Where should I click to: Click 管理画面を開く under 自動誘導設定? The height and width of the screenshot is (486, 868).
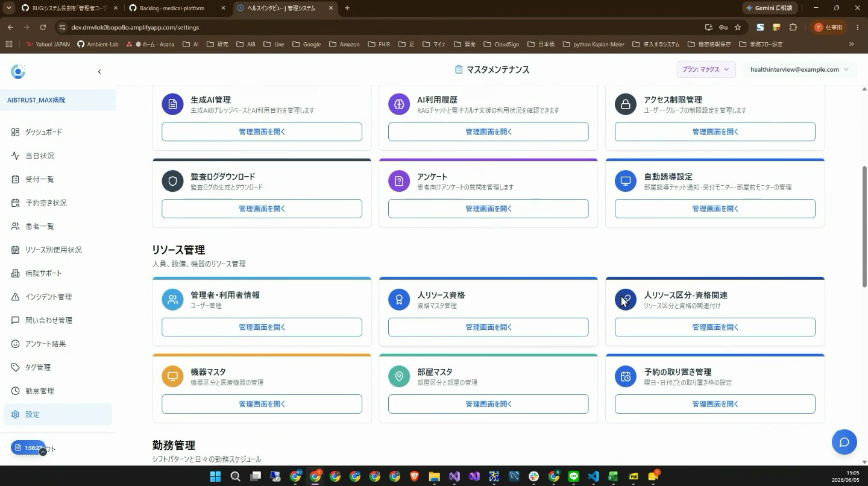point(715,209)
